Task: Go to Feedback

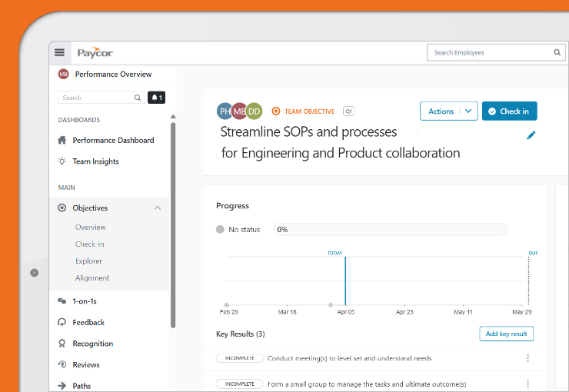Action: [88, 322]
